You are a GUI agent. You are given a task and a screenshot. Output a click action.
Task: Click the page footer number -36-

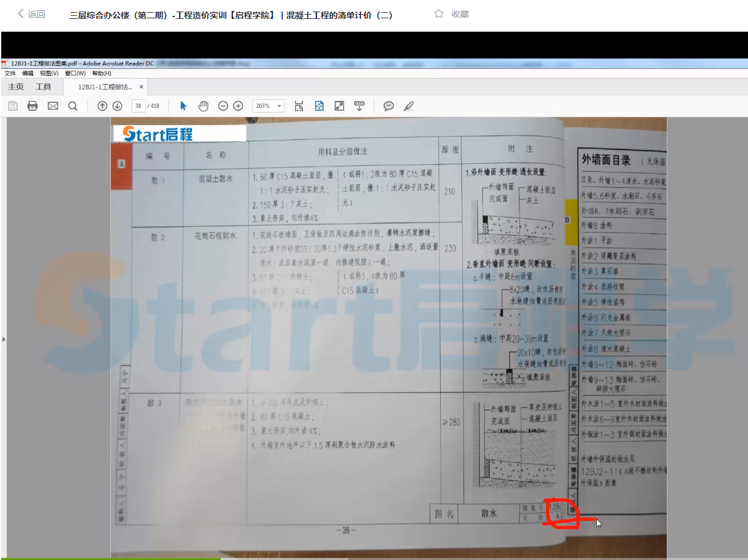coord(346,530)
